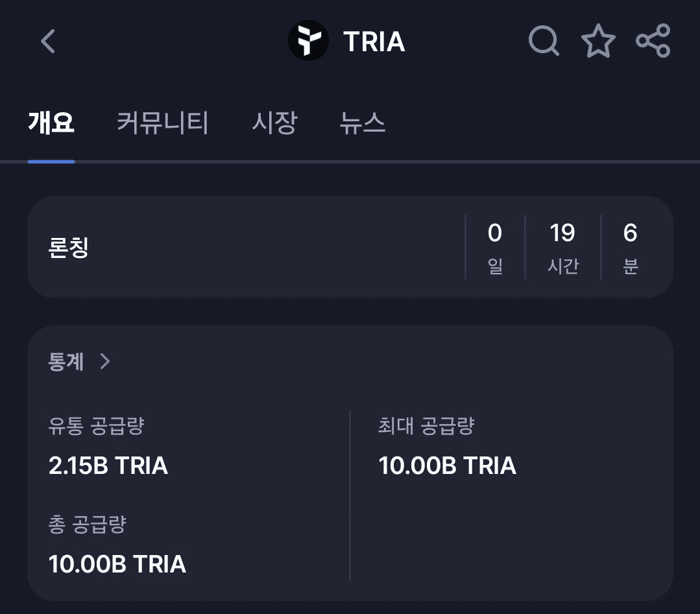This screenshot has width=700, height=614.
Task: Select the 2.15B TRIA circulating value
Action: pyautogui.click(x=108, y=466)
